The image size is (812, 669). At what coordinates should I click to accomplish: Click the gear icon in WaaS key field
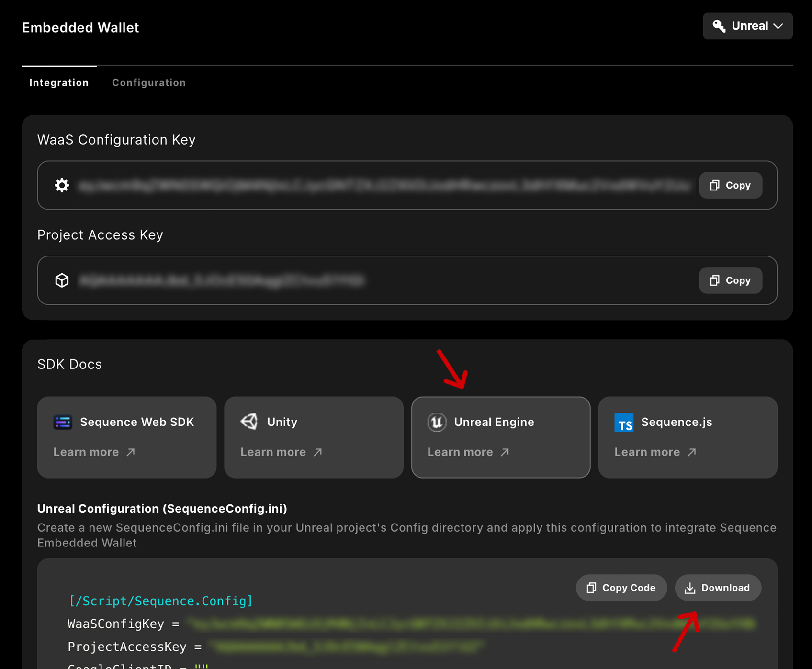point(62,185)
